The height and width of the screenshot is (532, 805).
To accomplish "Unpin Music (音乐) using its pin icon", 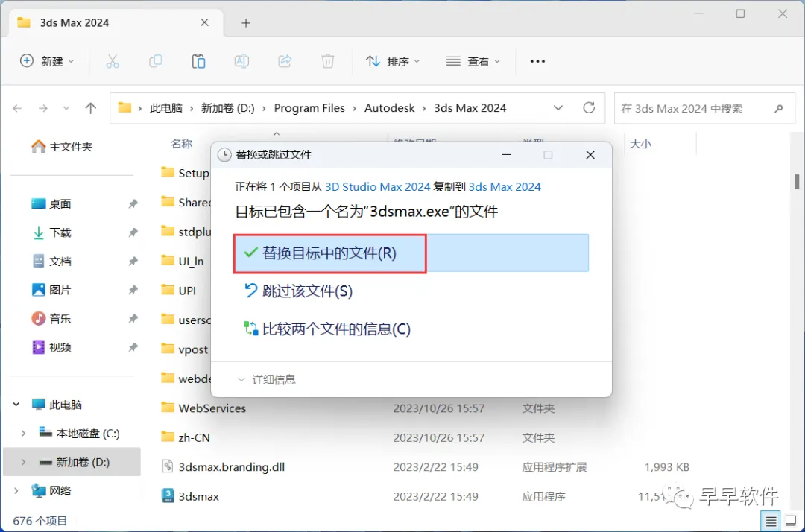I will 133,319.
